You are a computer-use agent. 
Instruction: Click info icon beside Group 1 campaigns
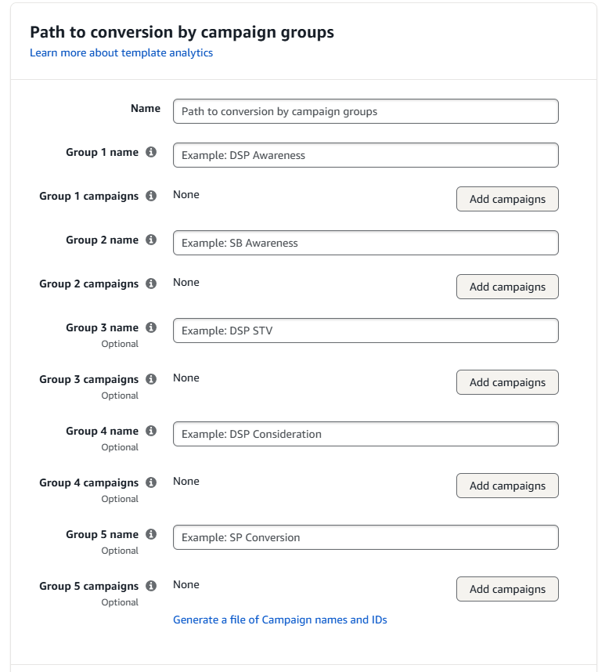[x=151, y=197]
